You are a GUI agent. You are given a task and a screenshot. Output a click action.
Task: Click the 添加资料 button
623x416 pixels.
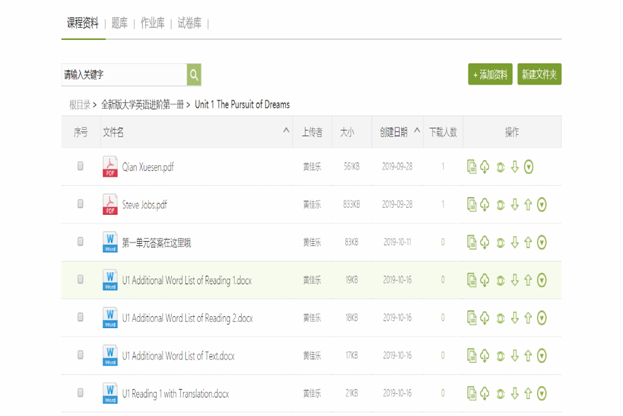coord(490,75)
